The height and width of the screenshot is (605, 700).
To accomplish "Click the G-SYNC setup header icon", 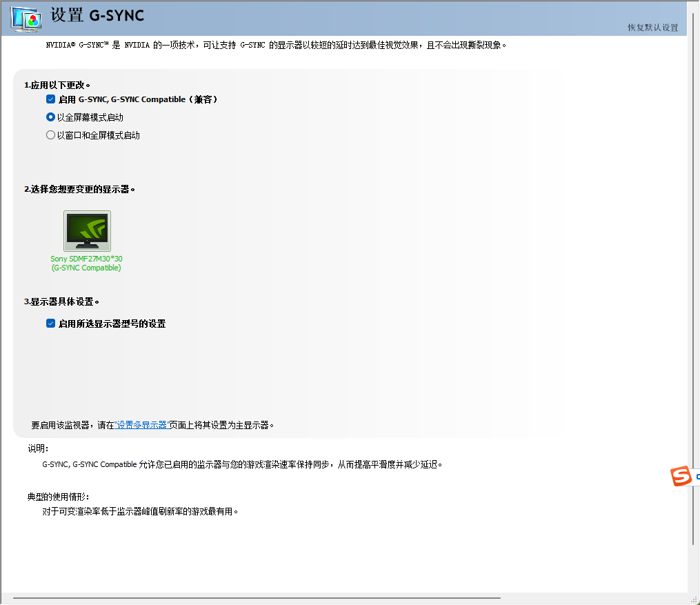I will [26, 19].
